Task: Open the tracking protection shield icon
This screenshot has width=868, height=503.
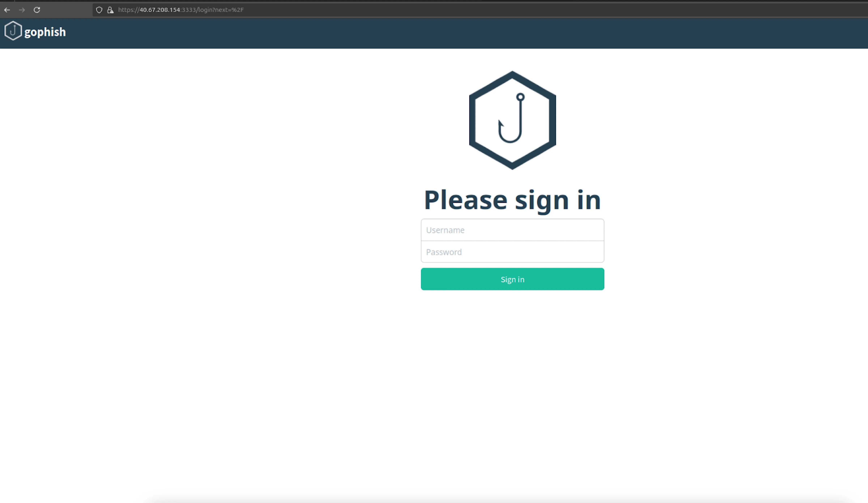Action: (99, 10)
